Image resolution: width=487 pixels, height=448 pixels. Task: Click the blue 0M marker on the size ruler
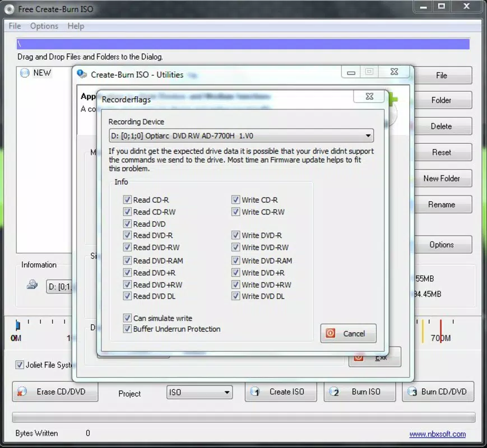tap(18, 325)
